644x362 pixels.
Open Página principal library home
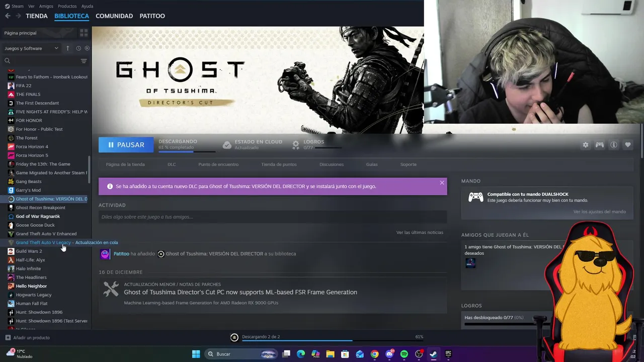coord(20,33)
